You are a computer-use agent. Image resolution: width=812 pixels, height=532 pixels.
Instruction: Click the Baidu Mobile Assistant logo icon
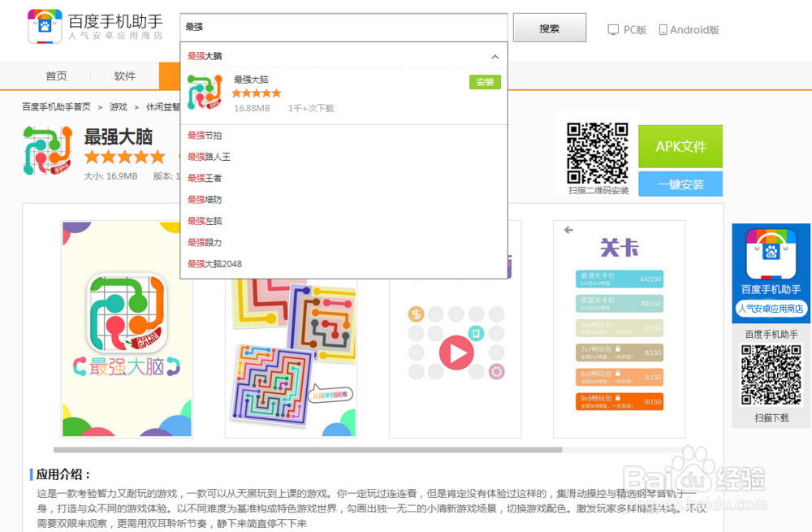(45, 26)
